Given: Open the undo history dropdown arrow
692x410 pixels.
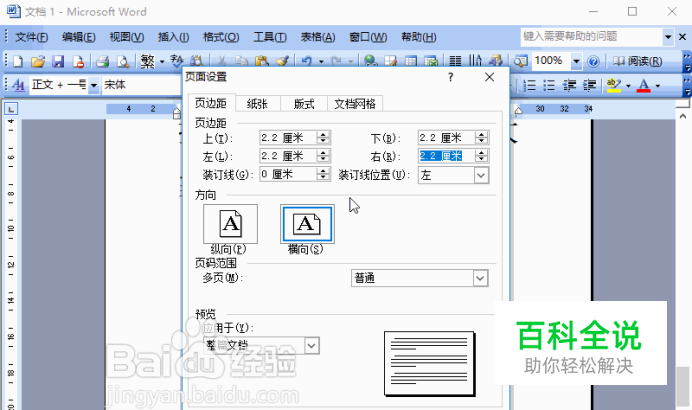Looking at the screenshot, I should click(x=321, y=61).
